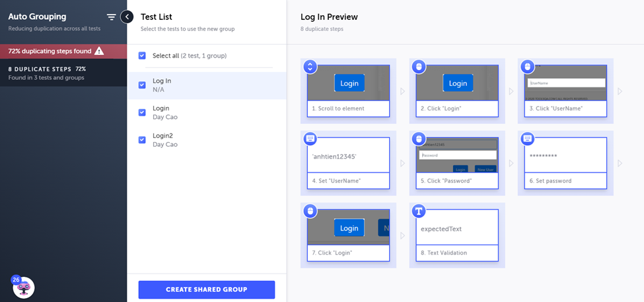Click the warning triangle icon

(x=99, y=51)
